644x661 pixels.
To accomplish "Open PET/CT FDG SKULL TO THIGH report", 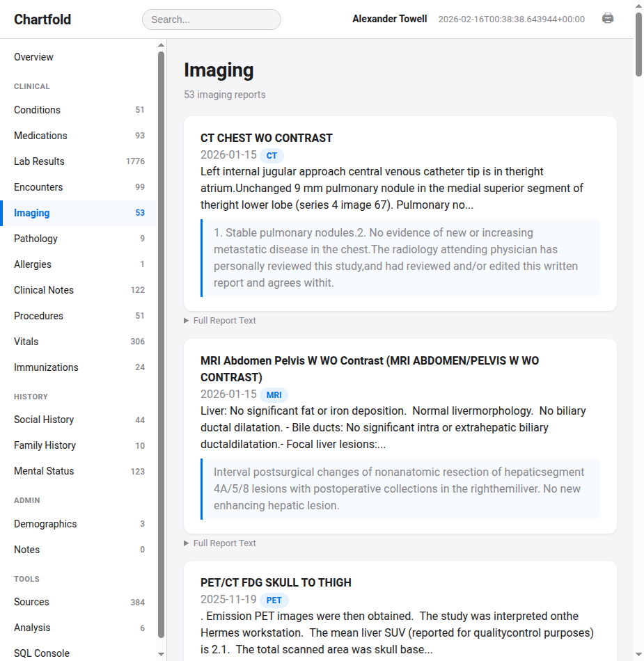I will click(276, 582).
